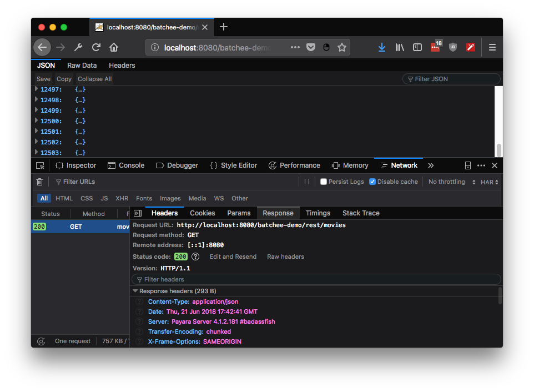Activate the element picker icon
The width and height of the screenshot is (534, 392).
[40, 165]
